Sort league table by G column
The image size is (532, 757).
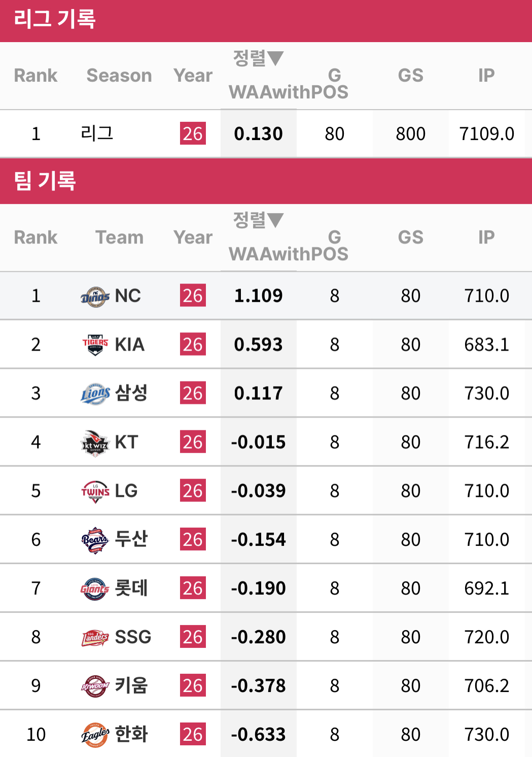[x=334, y=75]
